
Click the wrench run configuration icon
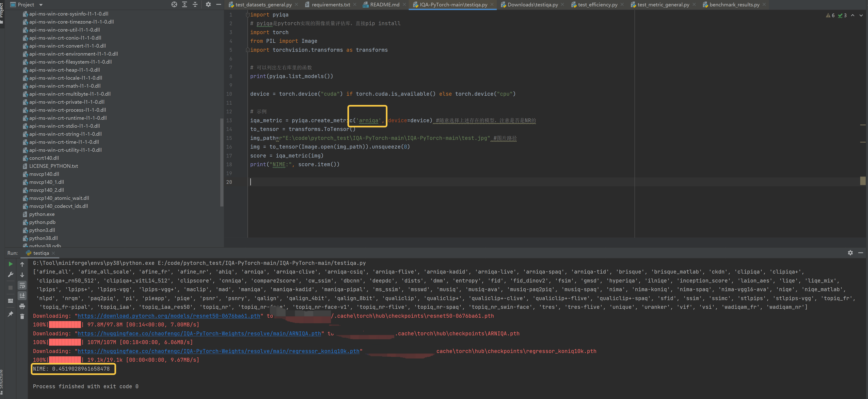tap(11, 275)
